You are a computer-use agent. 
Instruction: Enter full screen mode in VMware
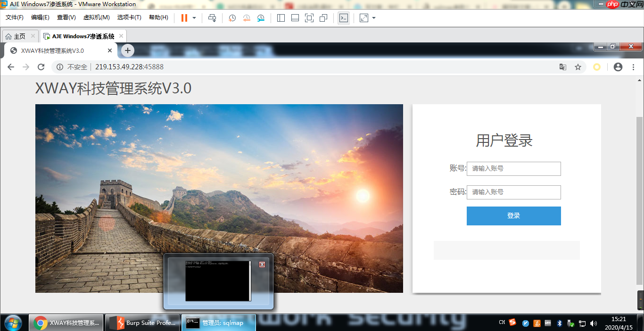[308, 18]
